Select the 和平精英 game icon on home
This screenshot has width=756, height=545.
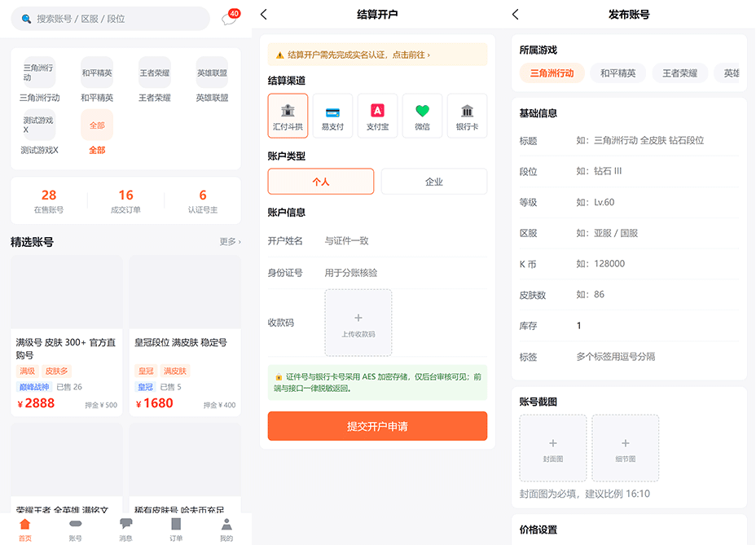[97, 73]
